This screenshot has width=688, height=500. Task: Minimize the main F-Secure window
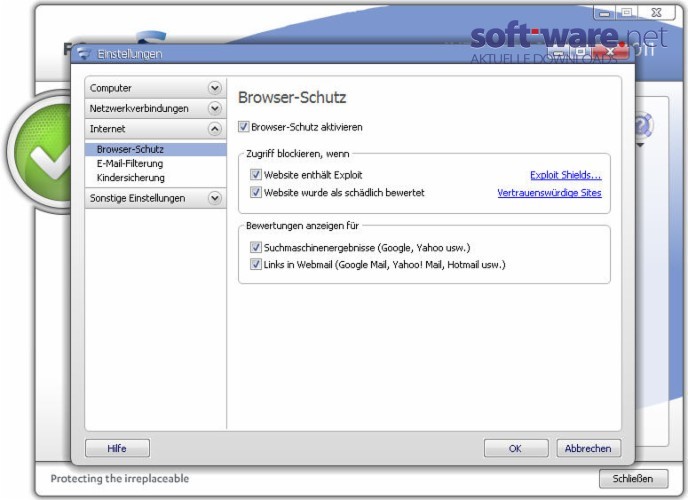tap(605, 14)
